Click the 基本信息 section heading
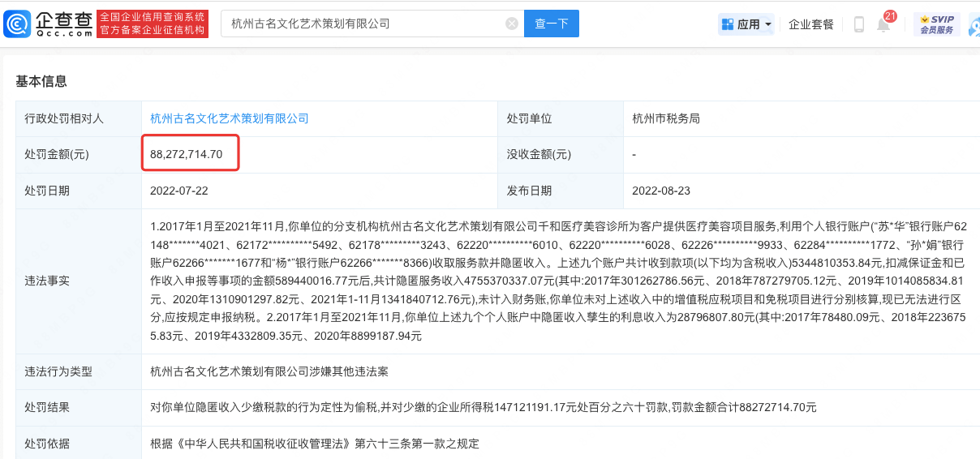Viewport: 980px width, 459px height. tap(41, 81)
